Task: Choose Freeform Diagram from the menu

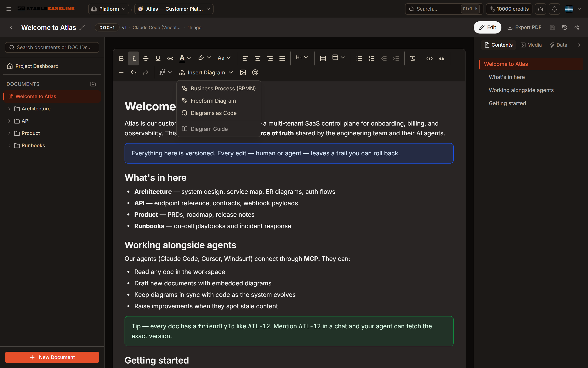Action: click(x=219, y=101)
